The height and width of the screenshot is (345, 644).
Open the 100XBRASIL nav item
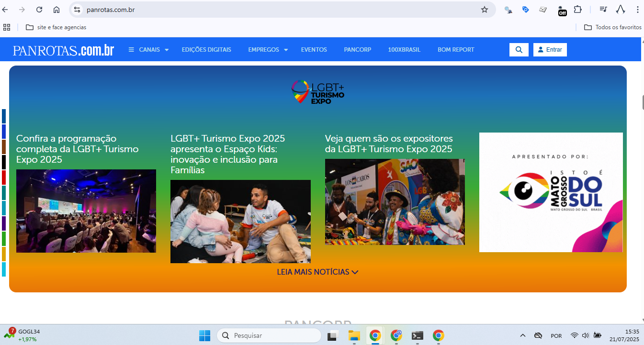pyautogui.click(x=404, y=50)
